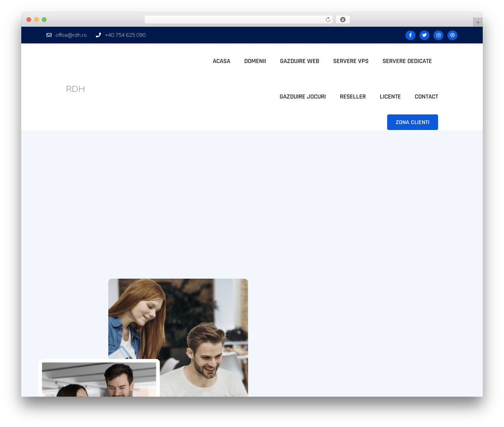Click the envelope email icon

click(49, 35)
